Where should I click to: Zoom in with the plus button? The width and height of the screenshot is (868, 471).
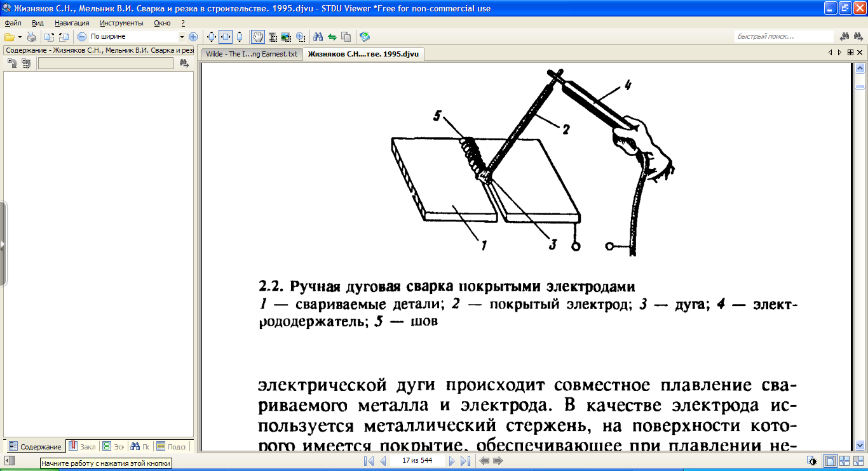click(x=193, y=37)
